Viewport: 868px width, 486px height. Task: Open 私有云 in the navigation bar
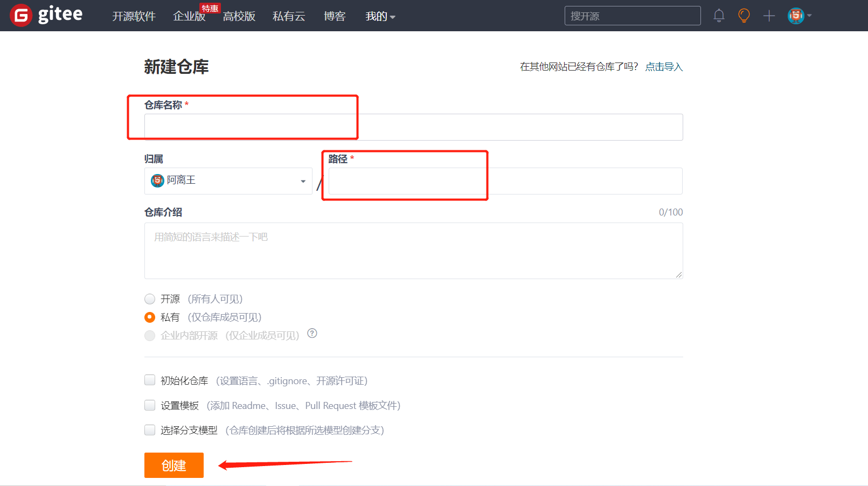click(x=289, y=16)
